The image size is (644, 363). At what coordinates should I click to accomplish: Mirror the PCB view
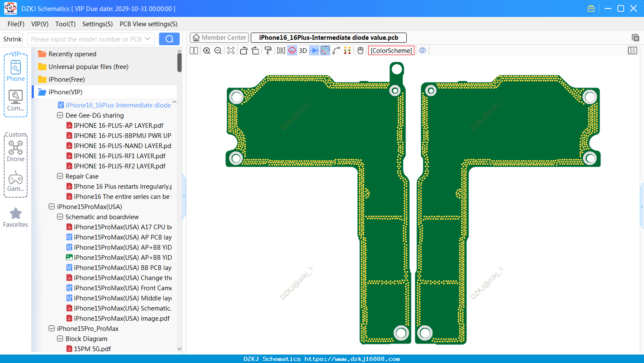pos(281,50)
